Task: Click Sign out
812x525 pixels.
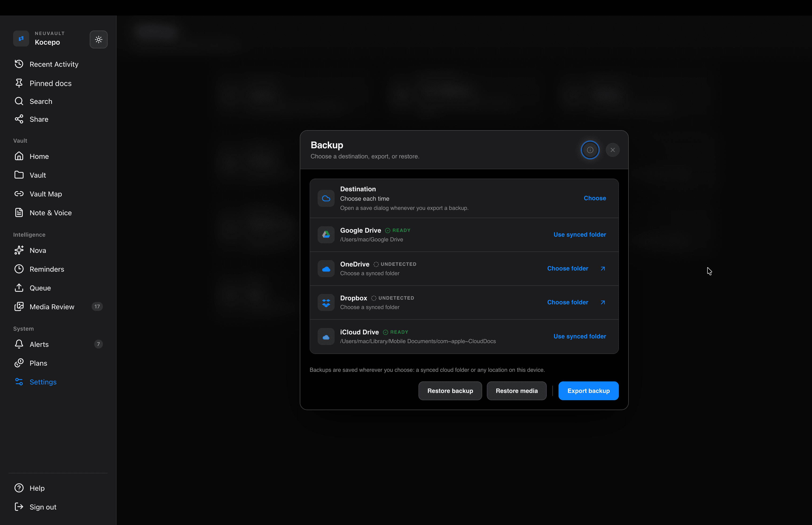Action: pyautogui.click(x=58, y=507)
